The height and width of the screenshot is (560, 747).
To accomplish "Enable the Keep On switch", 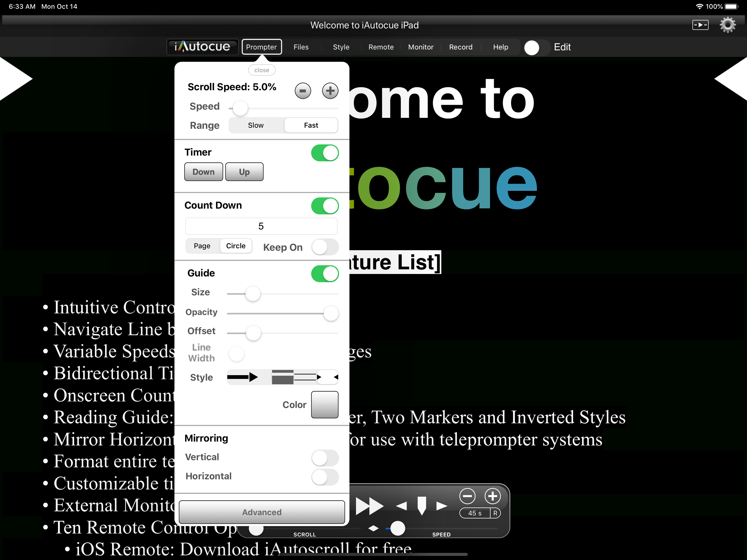I will [x=325, y=247].
